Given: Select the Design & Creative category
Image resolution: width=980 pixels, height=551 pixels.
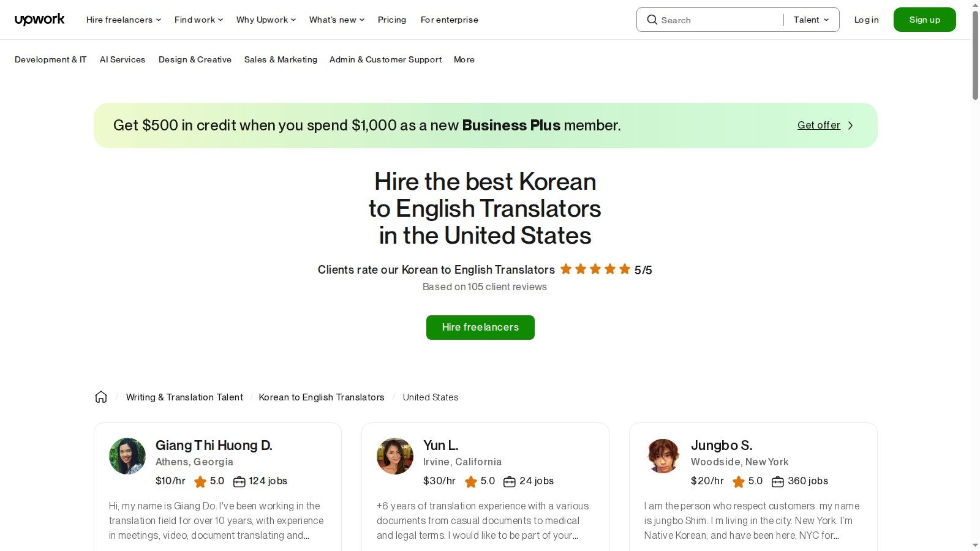Looking at the screenshot, I should point(195,59).
